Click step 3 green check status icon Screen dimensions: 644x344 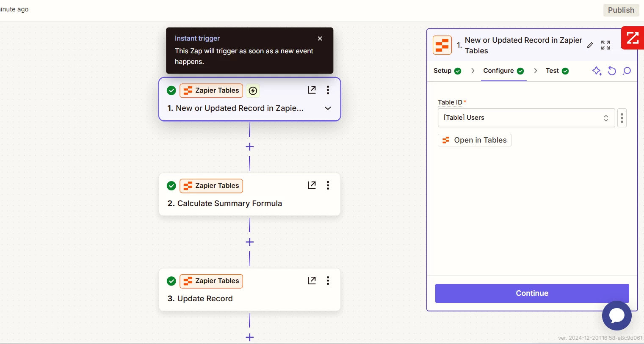171,281
